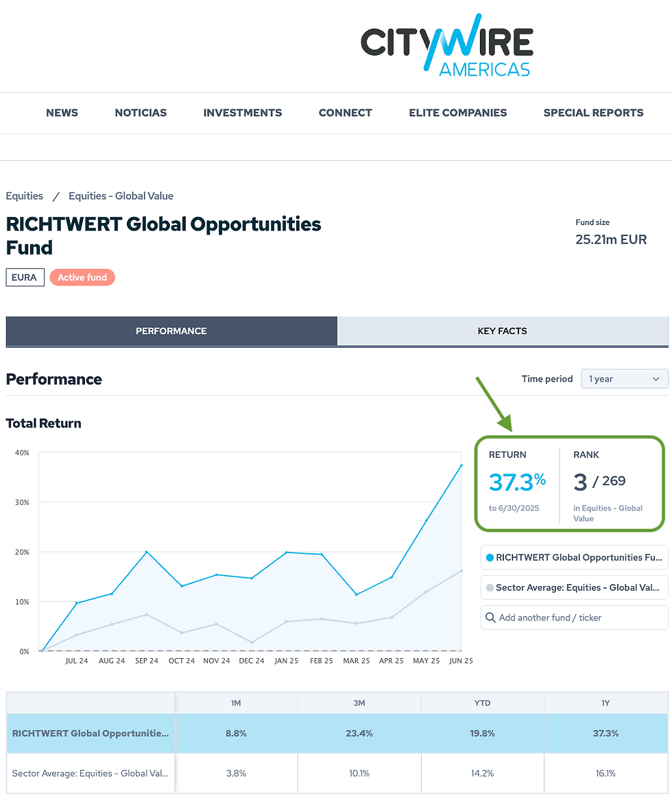Click the Add another fund / ticker field
This screenshot has width=672, height=796.
click(x=574, y=618)
